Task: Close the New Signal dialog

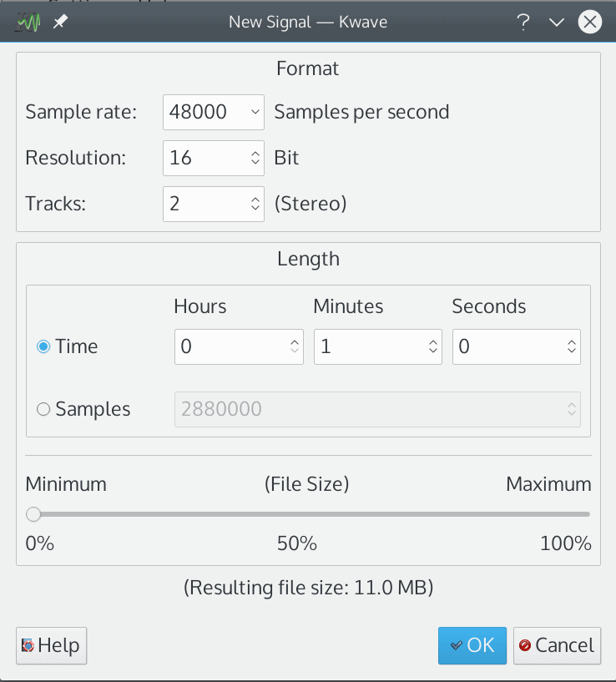Action: point(590,22)
